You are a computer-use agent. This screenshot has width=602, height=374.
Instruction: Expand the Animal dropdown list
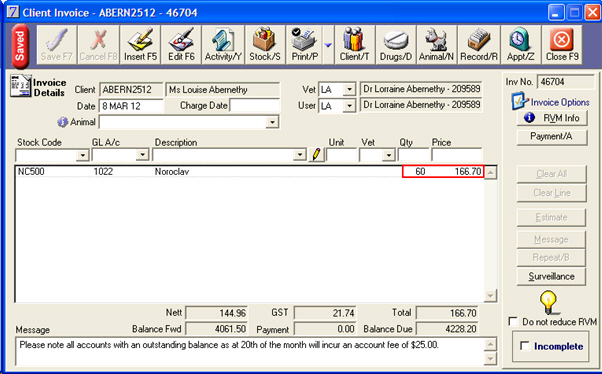tap(272, 122)
